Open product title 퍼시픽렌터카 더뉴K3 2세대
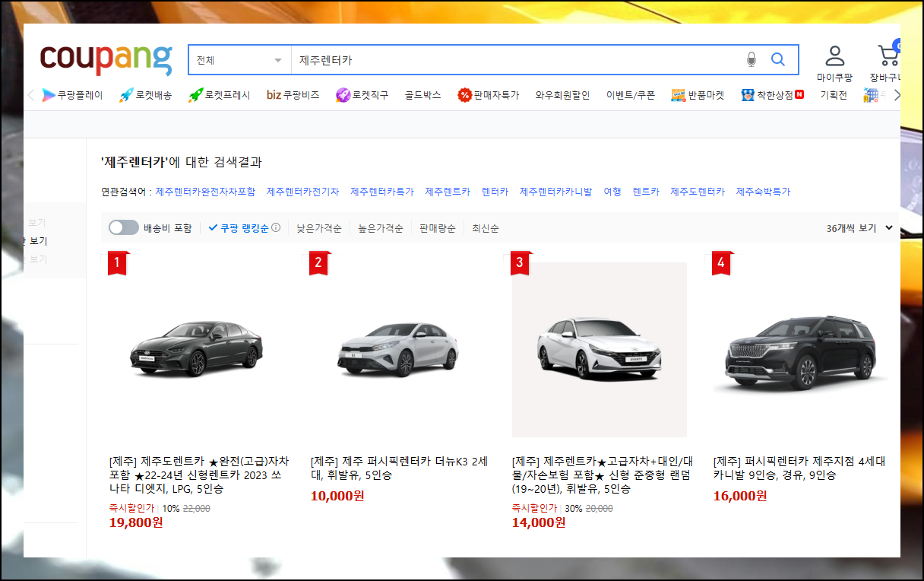924x581 pixels. click(400, 468)
